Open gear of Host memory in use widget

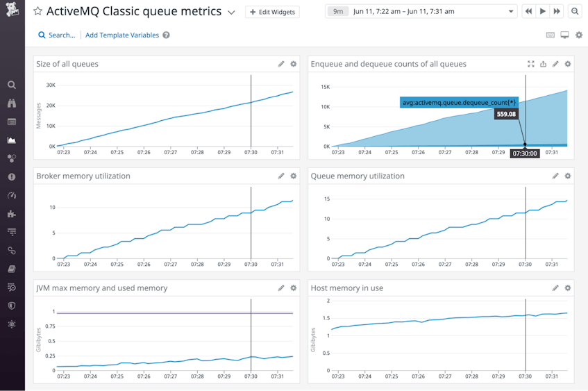568,288
